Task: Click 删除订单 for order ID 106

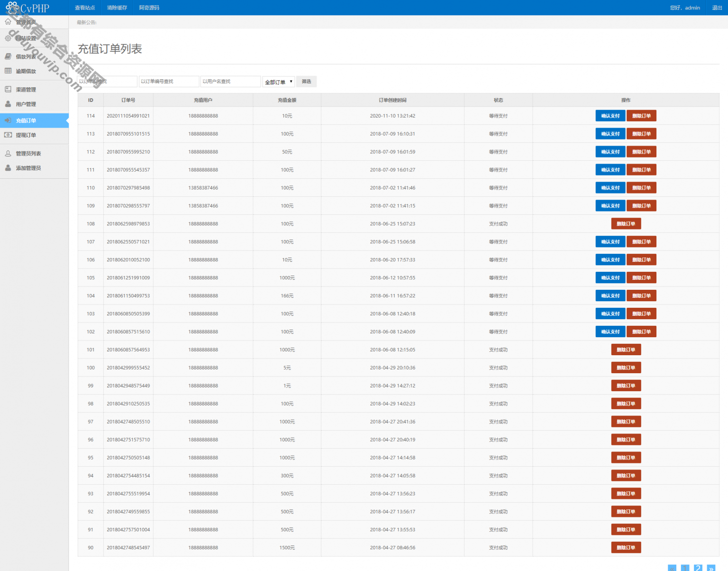Action: coord(641,260)
